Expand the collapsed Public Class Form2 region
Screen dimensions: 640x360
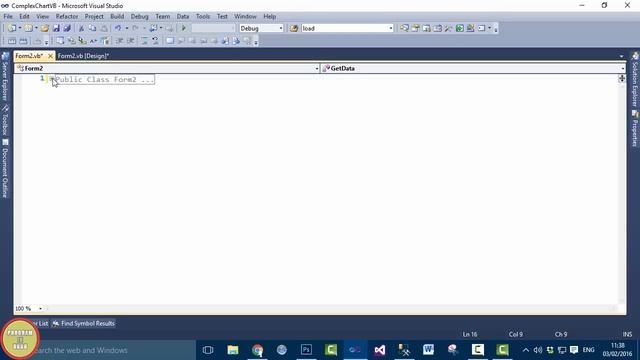pyautogui.click(x=52, y=79)
